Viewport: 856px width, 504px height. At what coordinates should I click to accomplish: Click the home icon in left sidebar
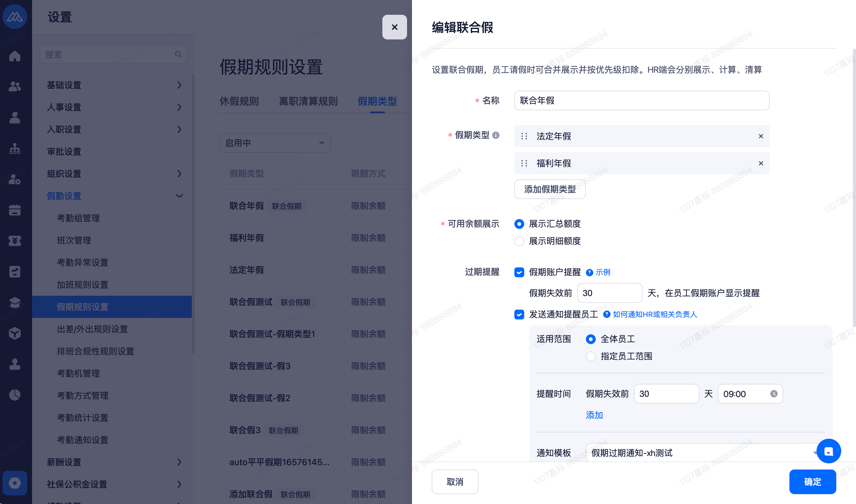click(x=14, y=56)
